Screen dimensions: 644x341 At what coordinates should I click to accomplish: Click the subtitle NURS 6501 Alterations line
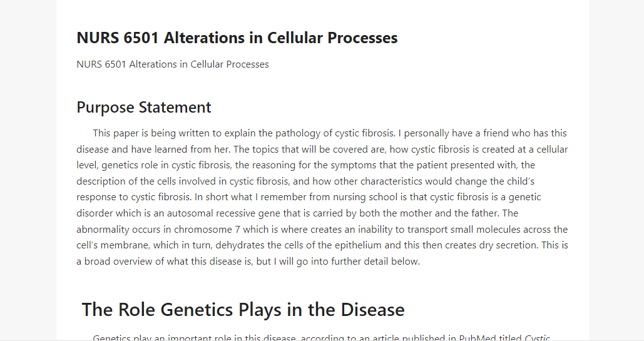(x=173, y=64)
